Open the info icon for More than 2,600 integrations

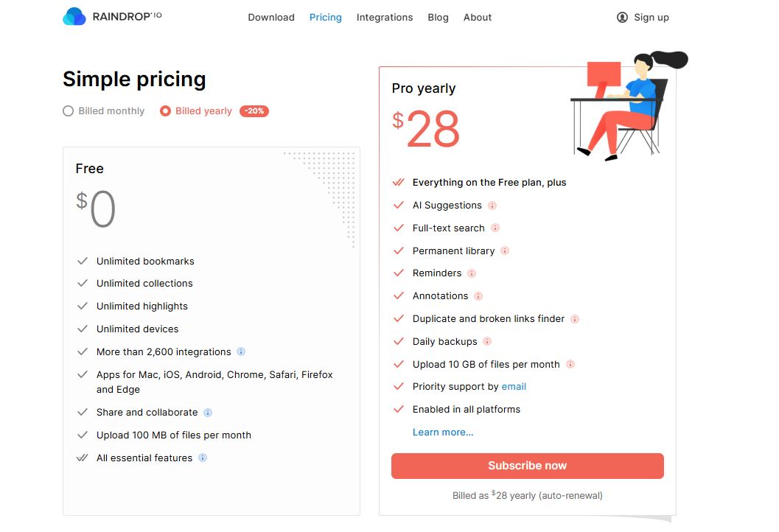(240, 351)
